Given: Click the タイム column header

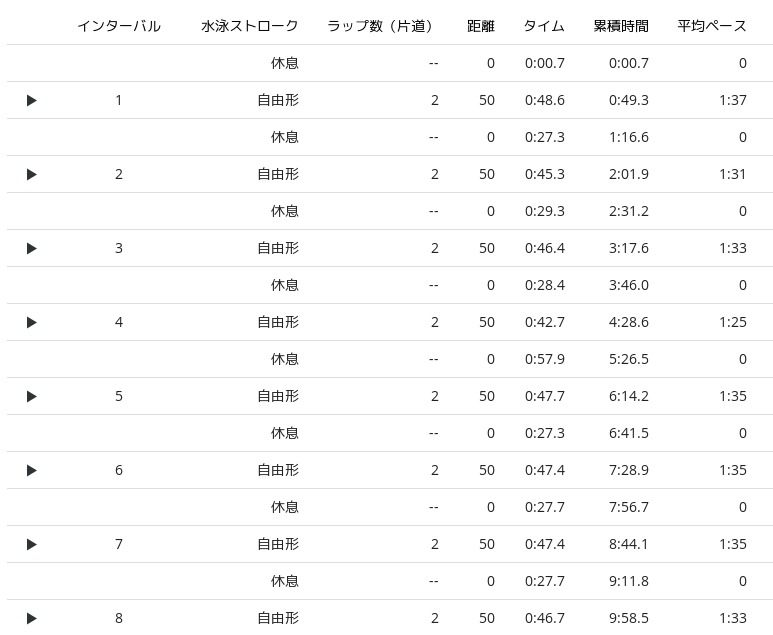Looking at the screenshot, I should pyautogui.click(x=544, y=26).
